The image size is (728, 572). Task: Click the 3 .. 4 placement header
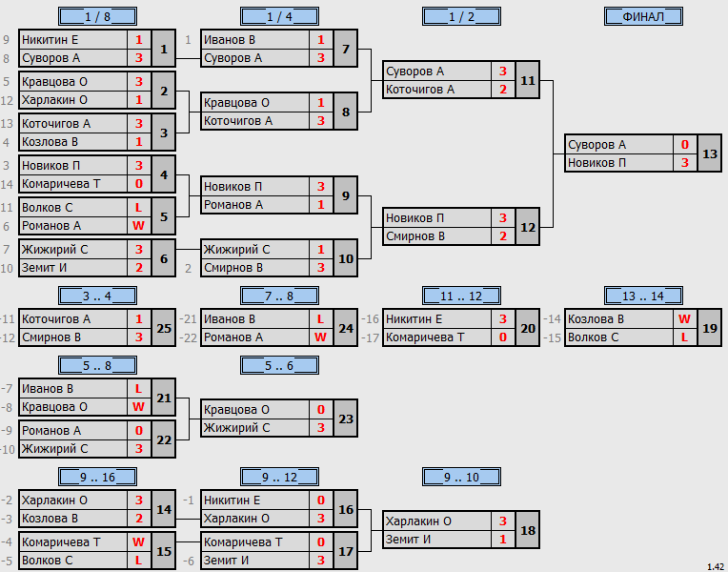pyautogui.click(x=97, y=296)
